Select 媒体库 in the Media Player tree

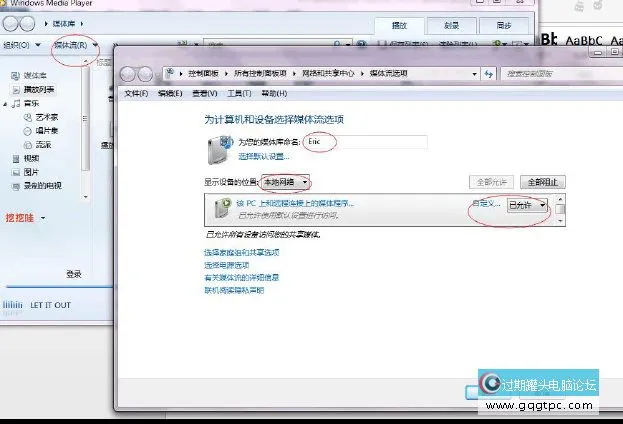(x=35, y=75)
